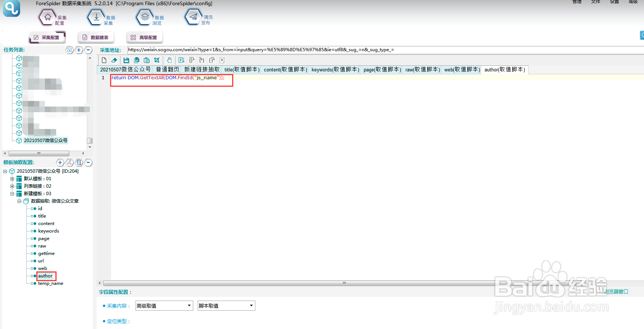Click the step-over braces icon in script toolbar
Screen dimensions: 644x329
pyautogui.click(x=192, y=60)
